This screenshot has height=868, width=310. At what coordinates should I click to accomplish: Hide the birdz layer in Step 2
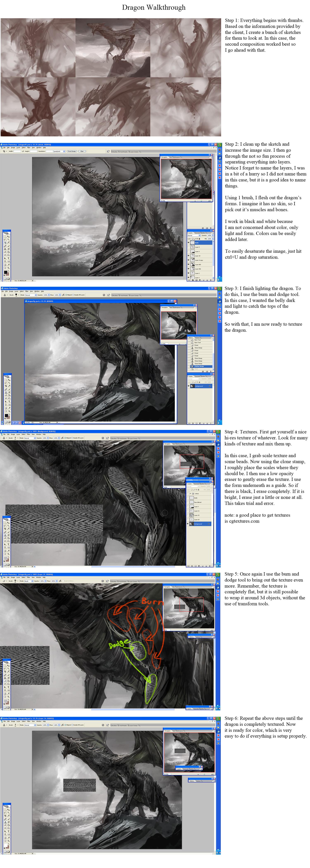pos(189,243)
